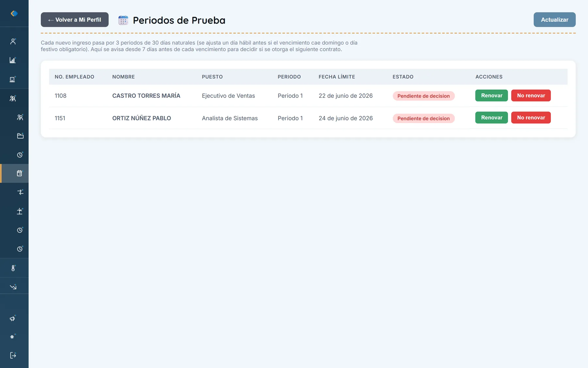Open the settings gear icon

click(13, 337)
